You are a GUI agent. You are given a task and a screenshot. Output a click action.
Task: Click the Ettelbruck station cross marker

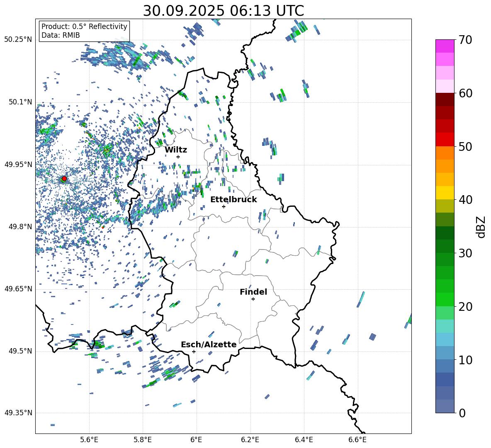[x=224, y=206]
